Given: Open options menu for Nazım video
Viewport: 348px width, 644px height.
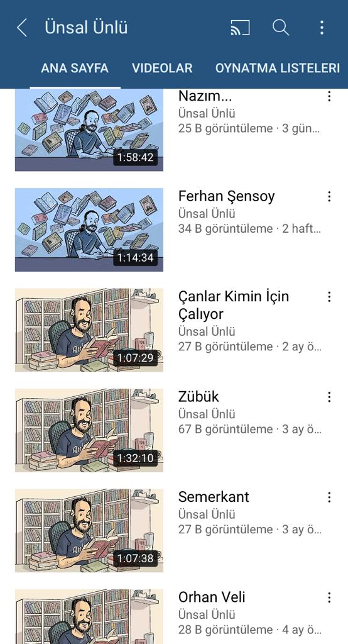Looking at the screenshot, I should tap(329, 96).
